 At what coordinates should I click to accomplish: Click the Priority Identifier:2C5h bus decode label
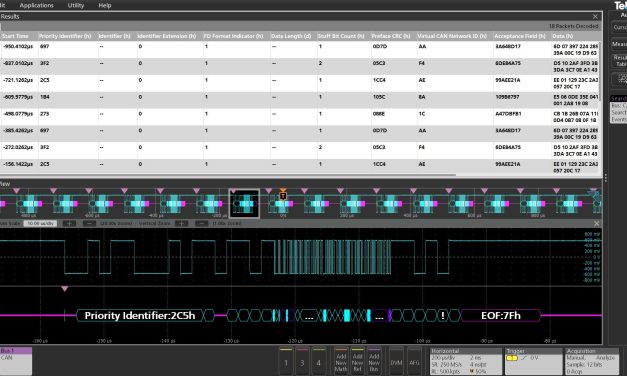coord(140,316)
